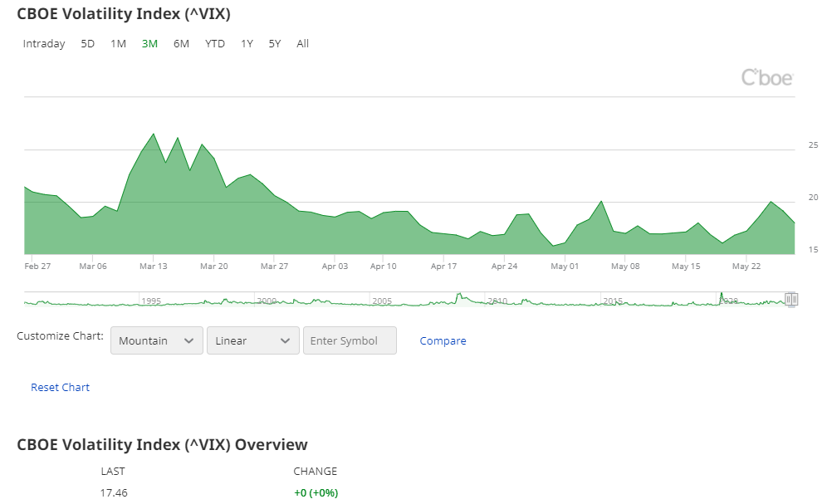This screenshot has height=504, width=827.
Task: Select the 5D time range
Action: [87, 44]
